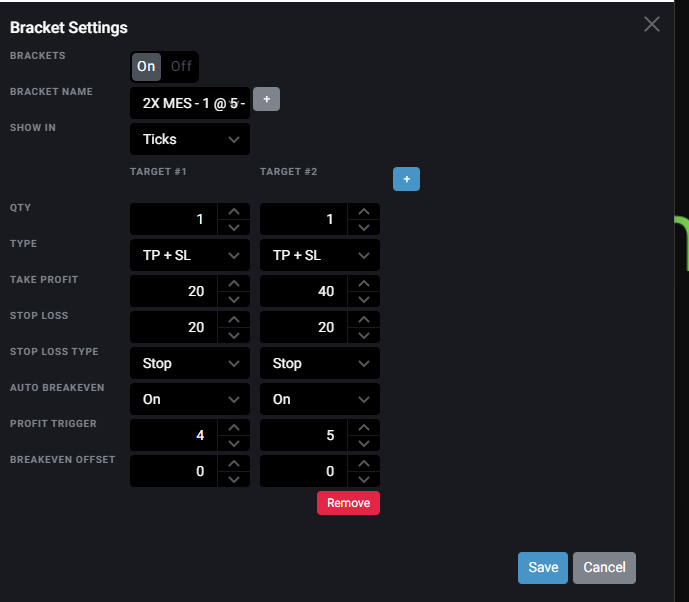Open Target #2 Stop Loss Type dropdown

point(320,363)
